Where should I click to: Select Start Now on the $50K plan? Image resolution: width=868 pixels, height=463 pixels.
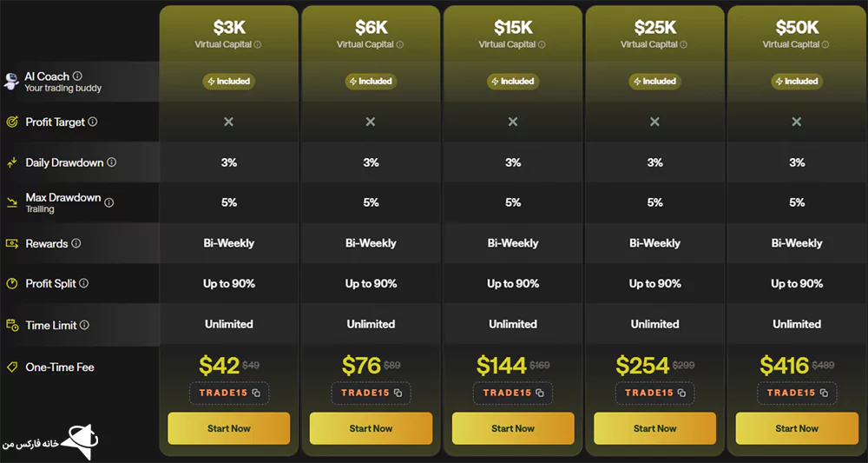[797, 428]
